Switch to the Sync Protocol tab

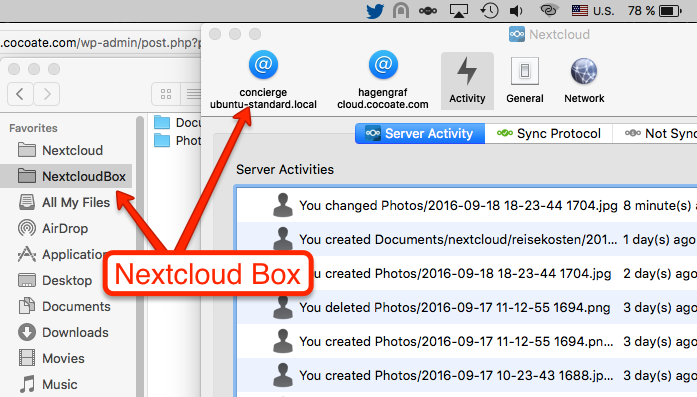click(x=549, y=133)
